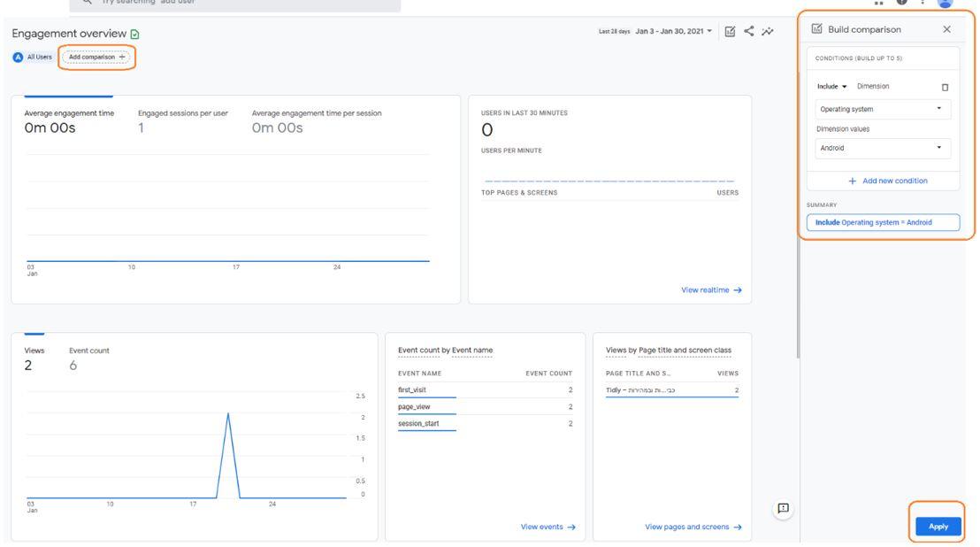Screen dimensions: 980x547
Task: Select the Engaged sessions per user metric tab
Action: 182,120
